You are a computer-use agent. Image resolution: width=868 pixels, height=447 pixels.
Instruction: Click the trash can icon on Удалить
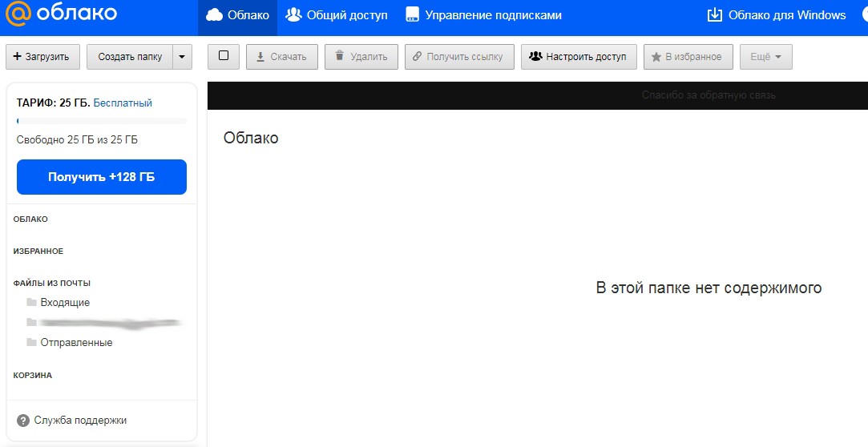pyautogui.click(x=340, y=56)
